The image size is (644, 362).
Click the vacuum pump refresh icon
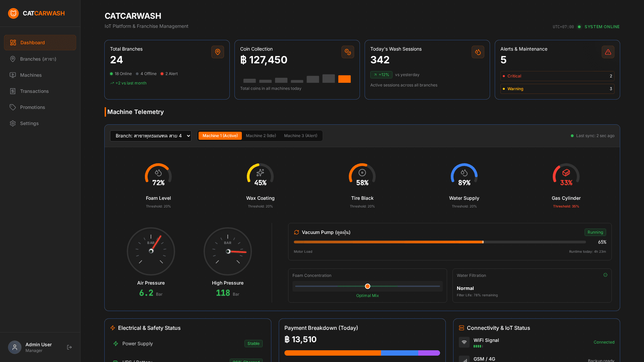pyautogui.click(x=297, y=232)
